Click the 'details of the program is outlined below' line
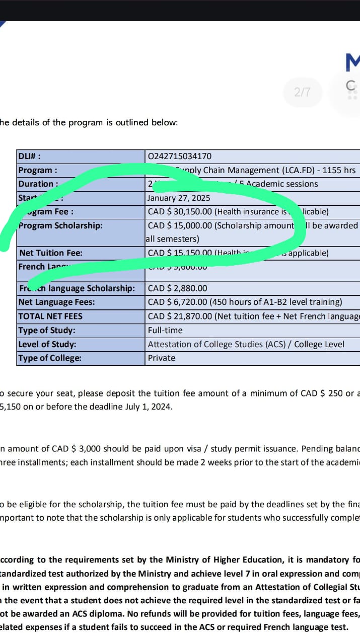This screenshot has width=360, height=644. pos(89,122)
